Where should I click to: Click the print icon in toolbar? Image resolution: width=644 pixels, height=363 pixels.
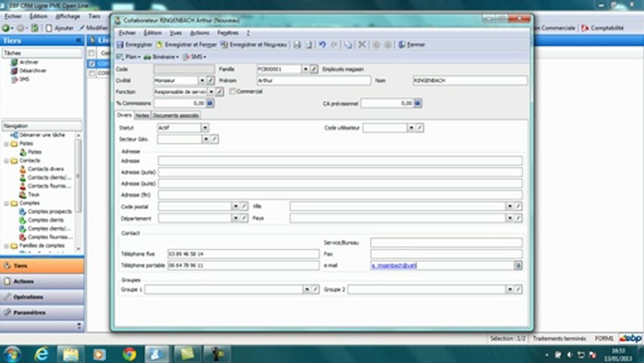coord(297,45)
